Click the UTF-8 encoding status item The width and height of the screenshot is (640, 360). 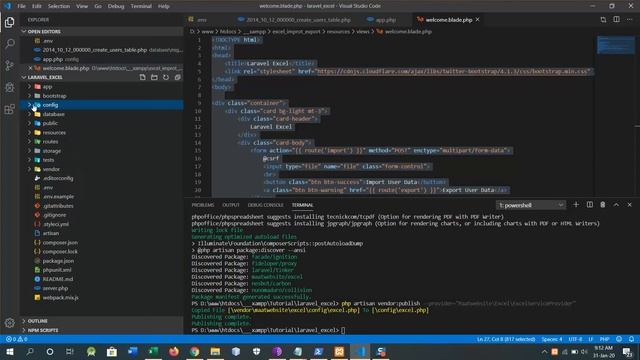tap(576, 339)
